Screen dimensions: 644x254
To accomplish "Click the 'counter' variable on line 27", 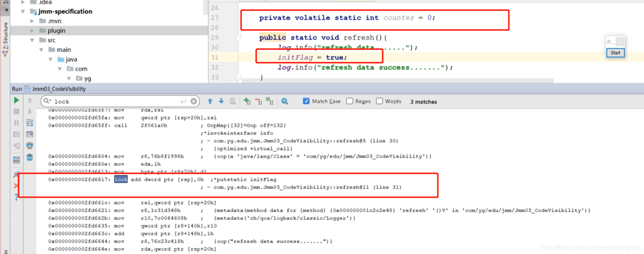I will [x=399, y=18].
